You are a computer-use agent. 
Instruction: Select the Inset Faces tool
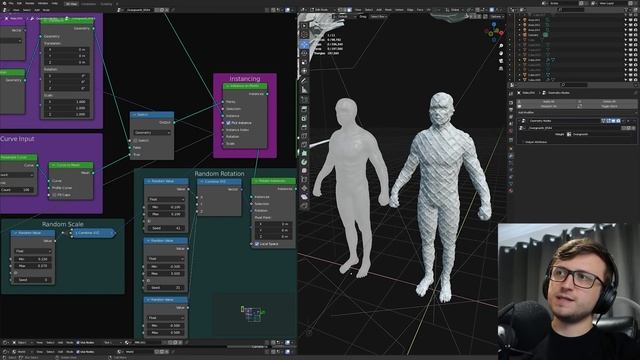(x=304, y=118)
